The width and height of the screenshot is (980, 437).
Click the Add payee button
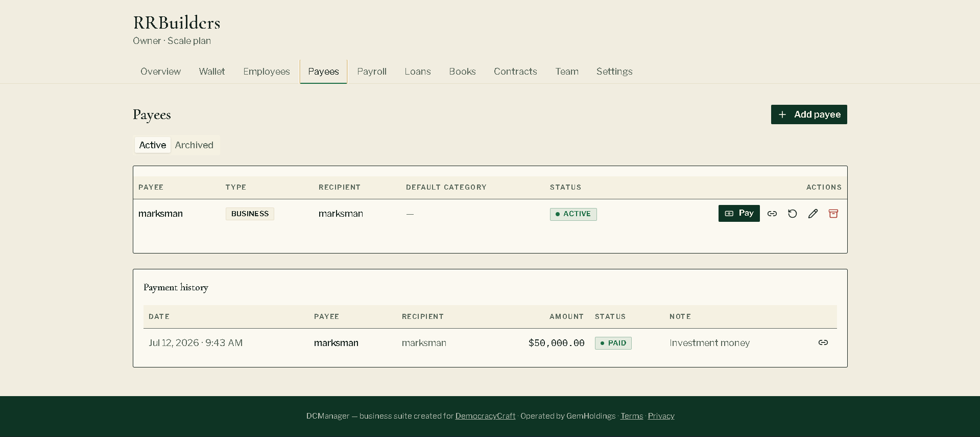[809, 114]
